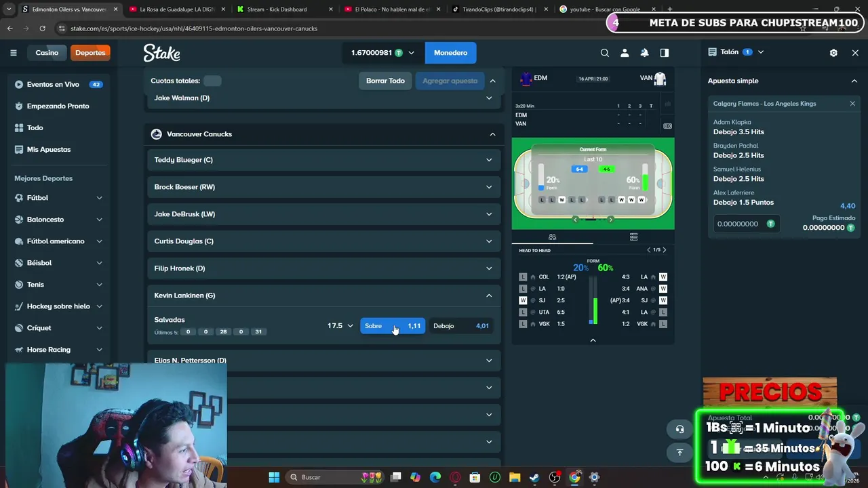Click Borrar Todo button
Screen dimensions: 868x488
(x=385, y=81)
